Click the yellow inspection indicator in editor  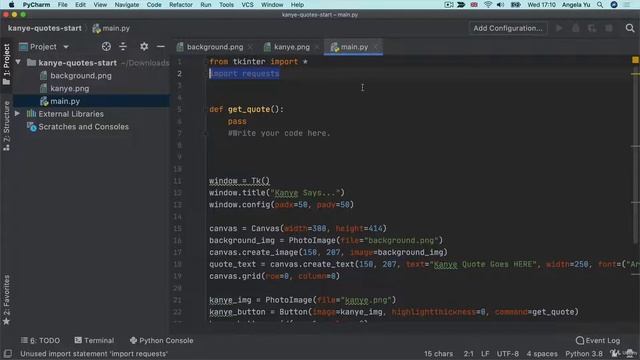635,60
